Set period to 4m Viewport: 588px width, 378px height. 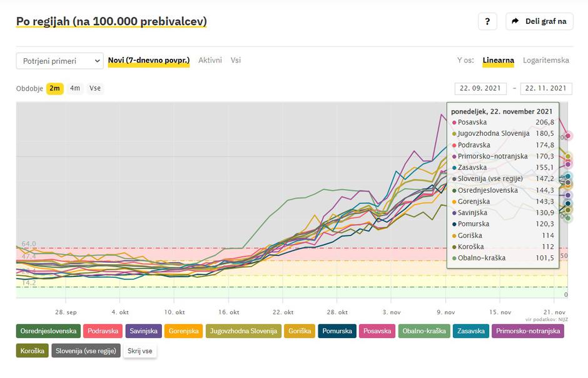pos(75,88)
